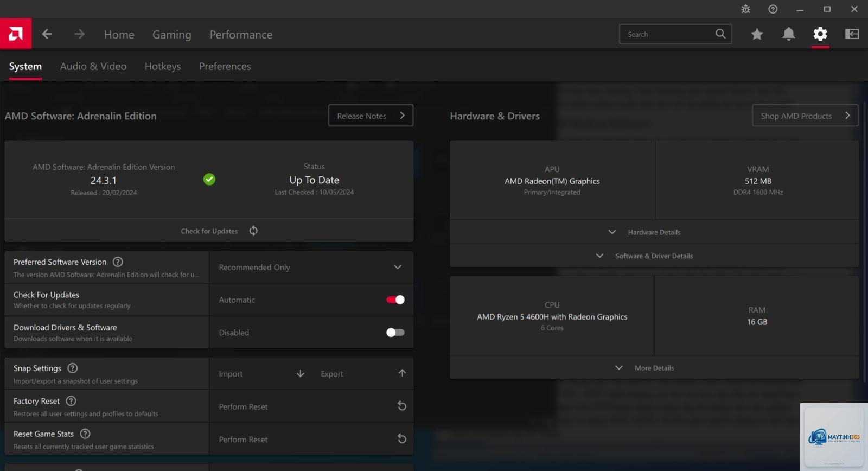868x471 pixels.
Task: Minimize the AMD Software window
Action: click(800, 9)
